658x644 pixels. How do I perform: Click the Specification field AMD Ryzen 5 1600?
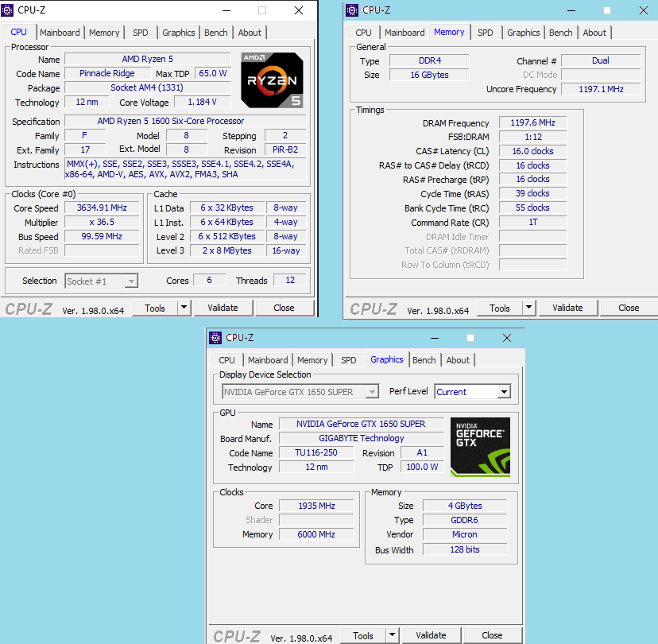pos(185,121)
